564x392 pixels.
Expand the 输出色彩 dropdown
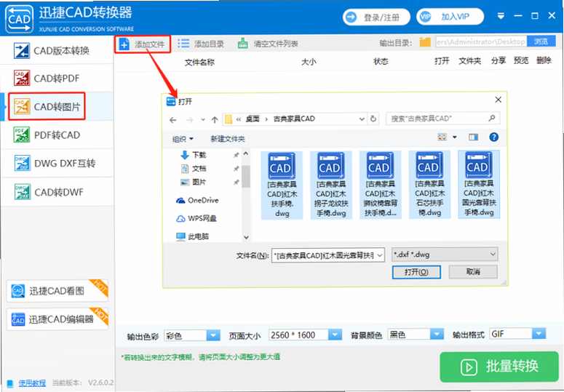(191, 335)
